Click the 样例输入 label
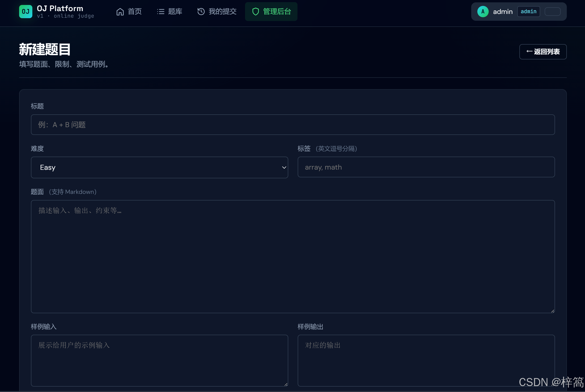Screen dimensions: 585x392 click(43, 326)
